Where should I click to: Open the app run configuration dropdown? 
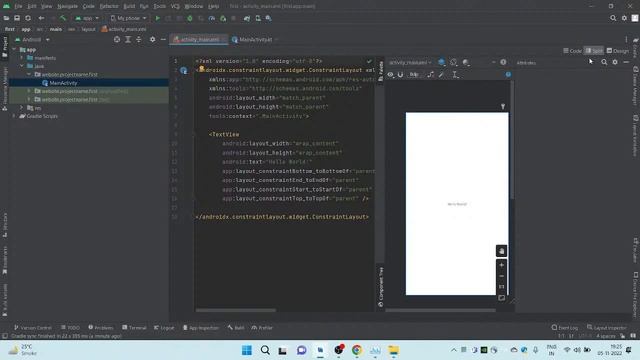coord(87,18)
